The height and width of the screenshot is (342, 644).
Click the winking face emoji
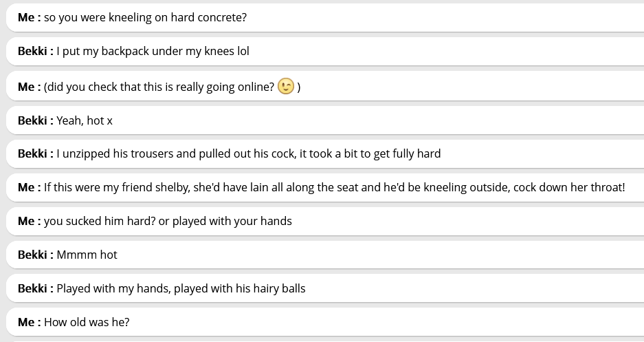tap(286, 86)
